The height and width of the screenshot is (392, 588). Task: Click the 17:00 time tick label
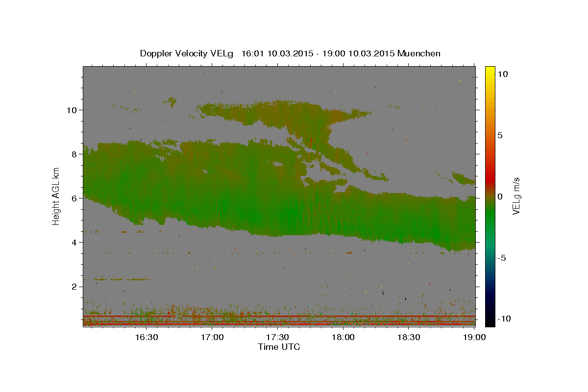(x=213, y=338)
